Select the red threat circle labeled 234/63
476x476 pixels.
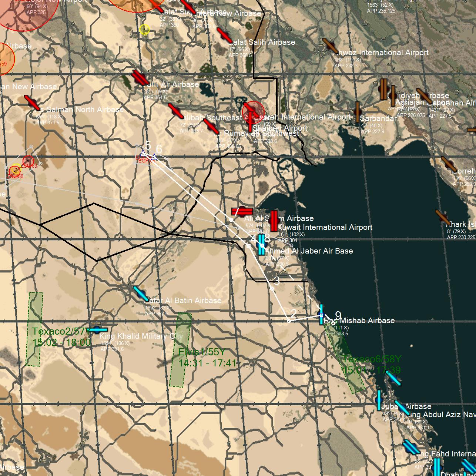(29, 162)
